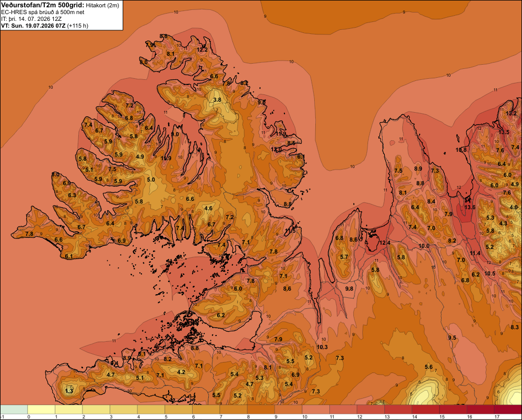
Task: Click the legend tick label '16'
Action: [x=469, y=417]
